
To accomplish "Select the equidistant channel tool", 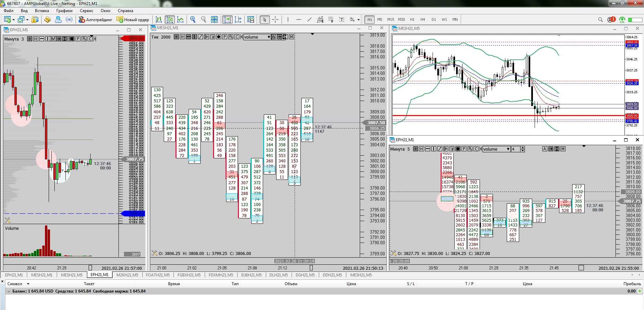I will point(320,19).
